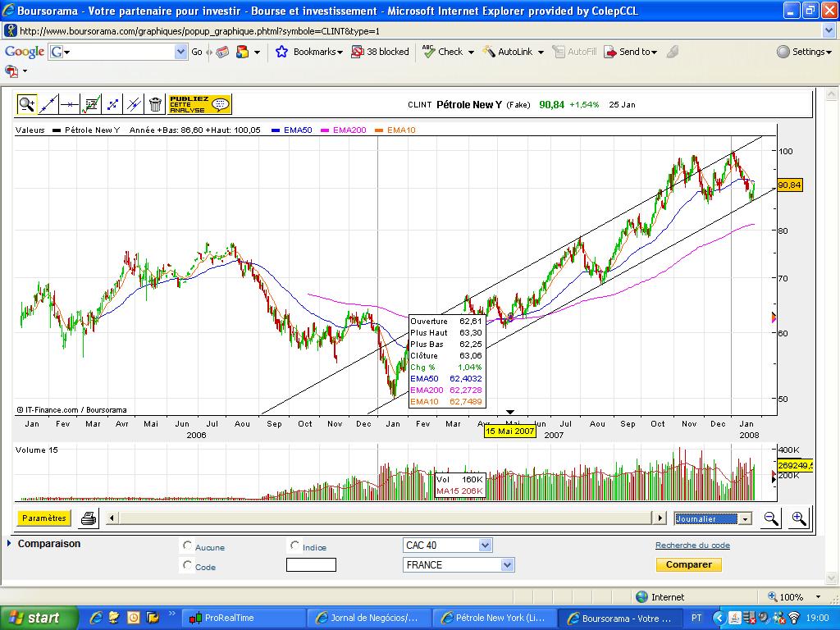Select the trend line drawing tool
This screenshot has width=840, height=630.
click(48, 104)
